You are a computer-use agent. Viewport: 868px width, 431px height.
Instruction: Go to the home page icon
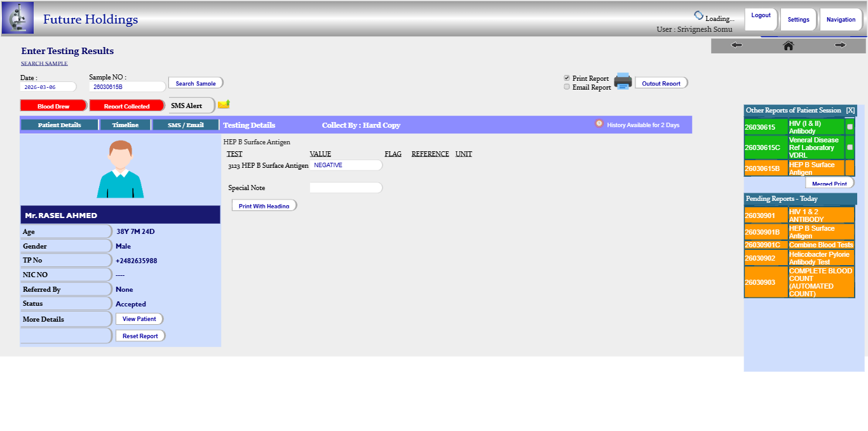pyautogui.click(x=788, y=45)
